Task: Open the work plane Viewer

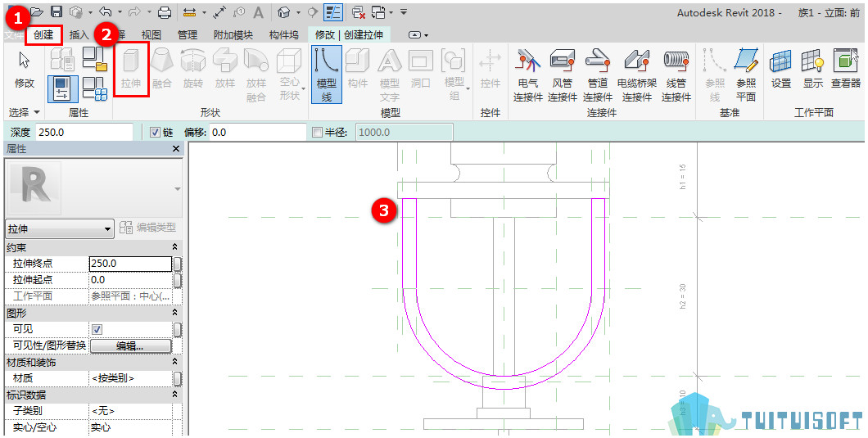Action: point(845,69)
